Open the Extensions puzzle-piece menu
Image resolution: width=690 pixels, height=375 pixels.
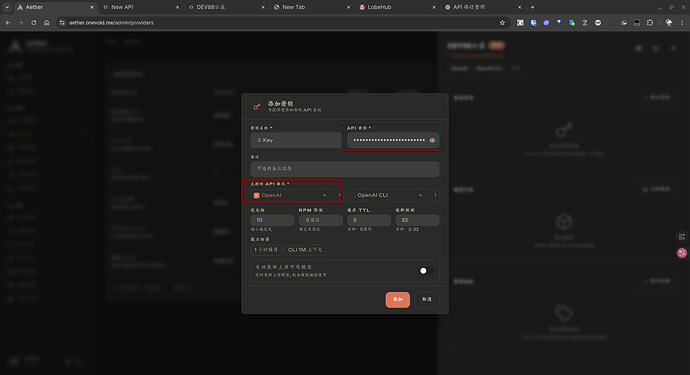point(650,22)
